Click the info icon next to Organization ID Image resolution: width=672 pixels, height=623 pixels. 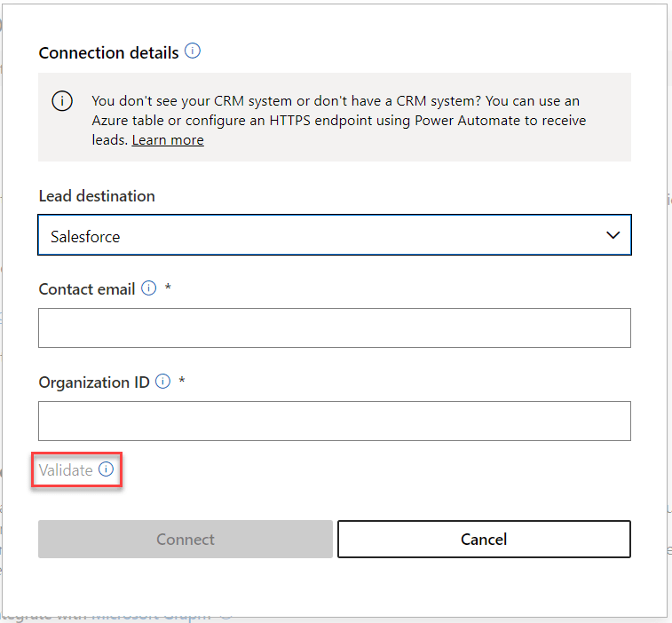pyautogui.click(x=163, y=382)
